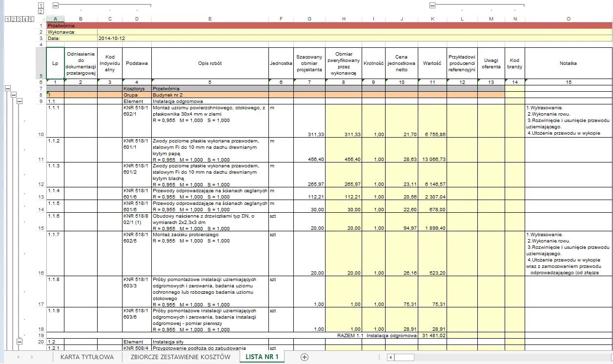The height and width of the screenshot is (364, 613).
Task: Select column O header
Action: click(568, 19)
